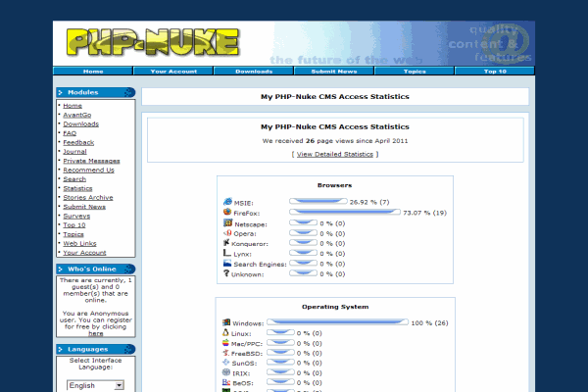Open the interface language dropdown

point(95,385)
